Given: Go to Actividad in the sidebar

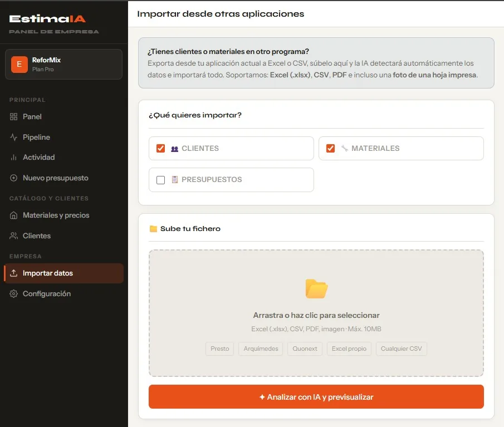Looking at the screenshot, I should click(x=63, y=158).
